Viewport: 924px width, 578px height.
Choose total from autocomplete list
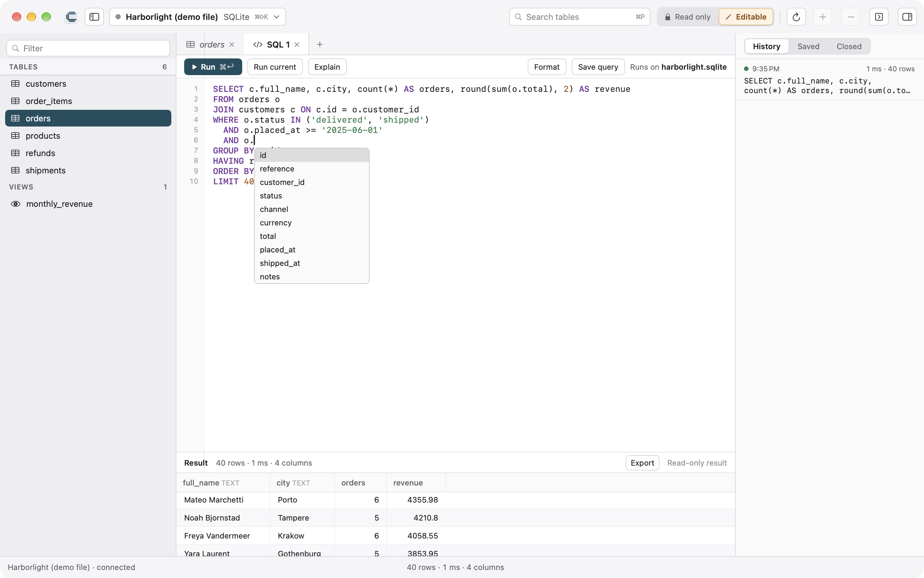pyautogui.click(x=312, y=236)
